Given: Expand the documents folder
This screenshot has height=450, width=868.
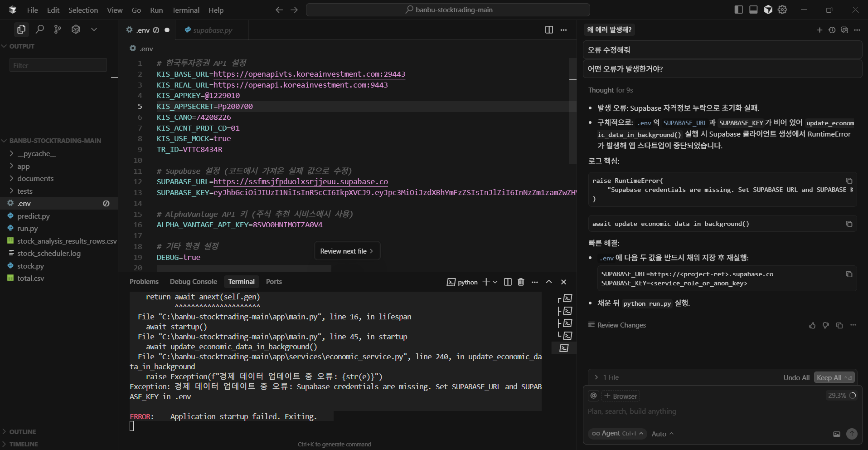Looking at the screenshot, I should point(35,179).
